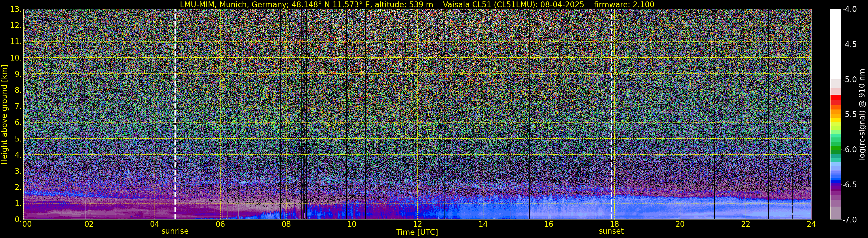Click the -5.0 colorbar tick label
The width and height of the screenshot is (868, 238).
pyautogui.click(x=849, y=80)
